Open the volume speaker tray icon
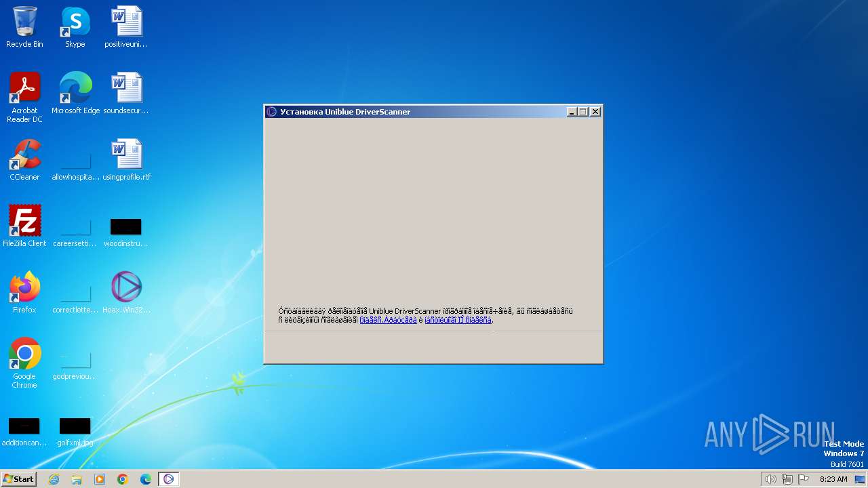Screen dimensions: 868x488 pos(770,479)
